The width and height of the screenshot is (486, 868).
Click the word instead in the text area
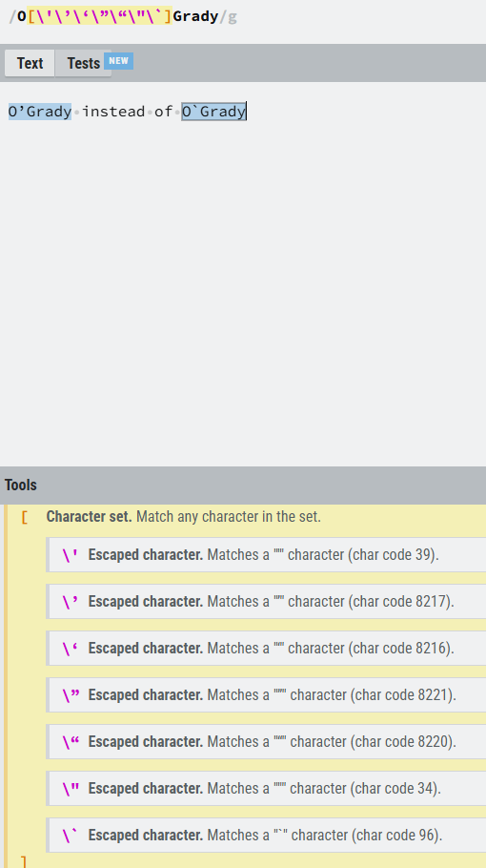tap(113, 112)
